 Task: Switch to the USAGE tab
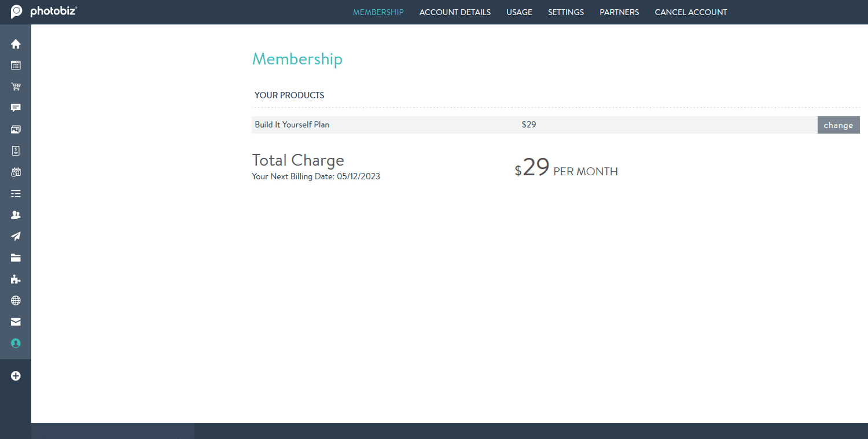(x=519, y=12)
